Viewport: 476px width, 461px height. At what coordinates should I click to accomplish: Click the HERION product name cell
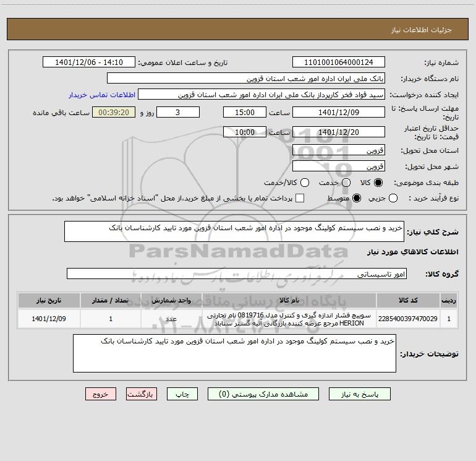(289, 319)
